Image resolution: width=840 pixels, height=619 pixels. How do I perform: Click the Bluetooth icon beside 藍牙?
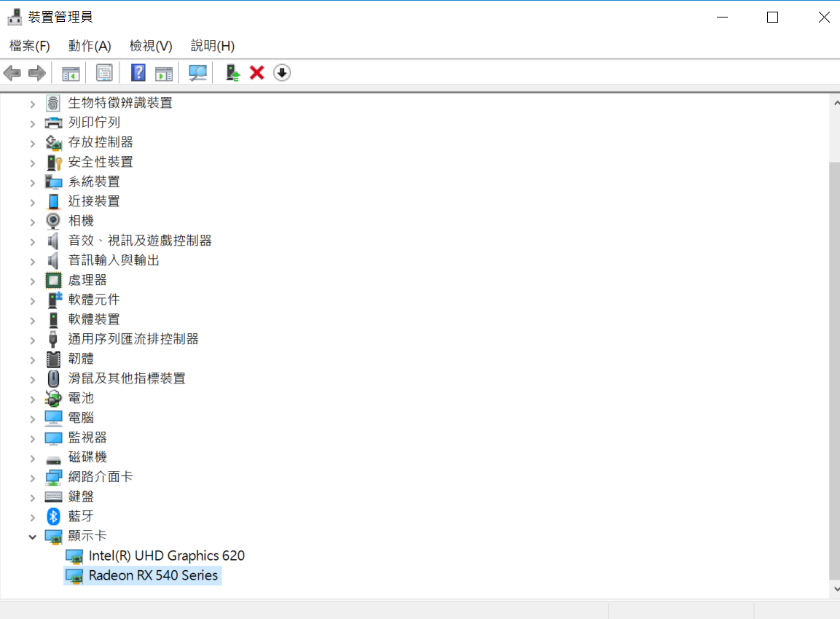(x=53, y=516)
